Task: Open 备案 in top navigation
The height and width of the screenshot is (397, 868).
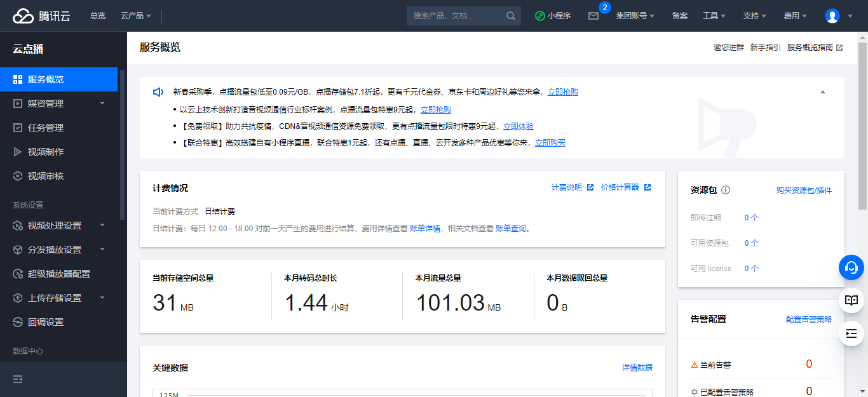Action: tap(680, 16)
